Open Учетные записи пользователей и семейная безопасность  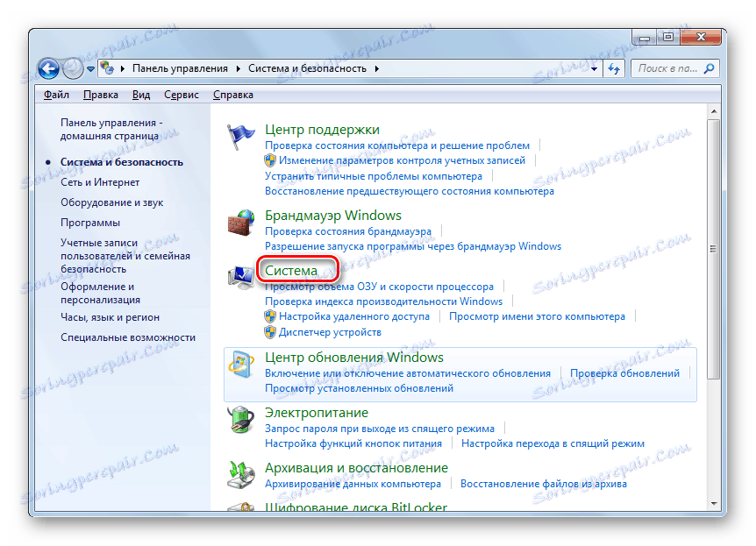pos(125,256)
